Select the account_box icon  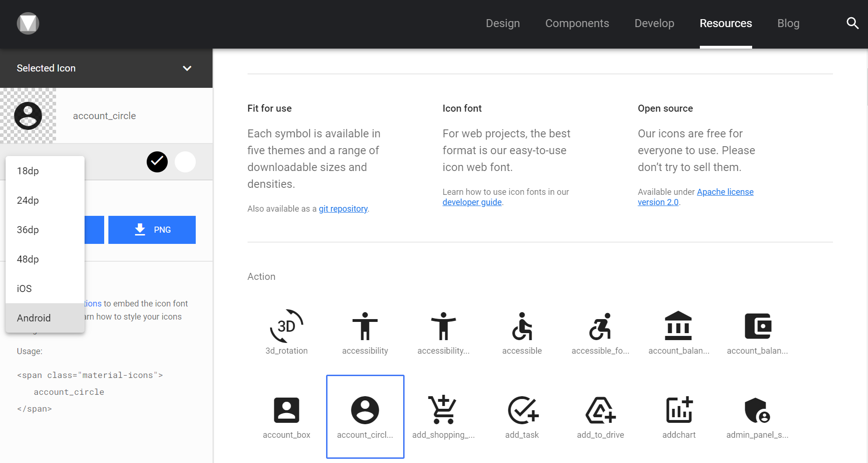coord(286,411)
